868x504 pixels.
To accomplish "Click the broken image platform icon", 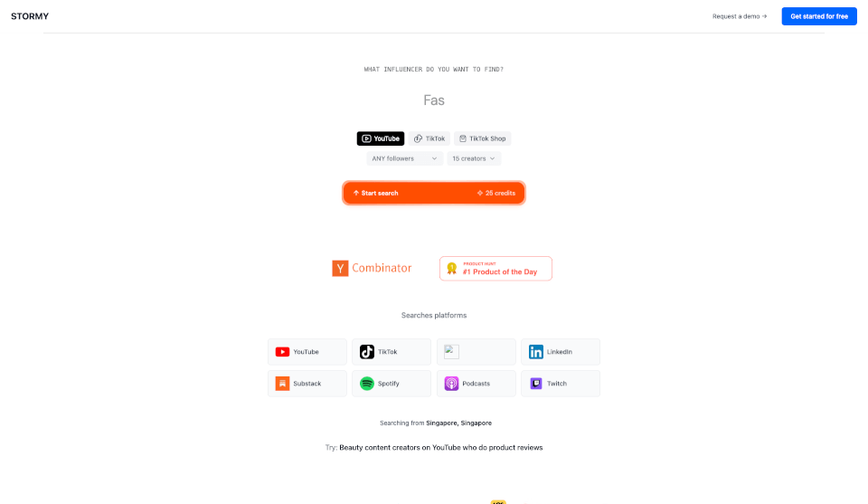I will click(452, 352).
